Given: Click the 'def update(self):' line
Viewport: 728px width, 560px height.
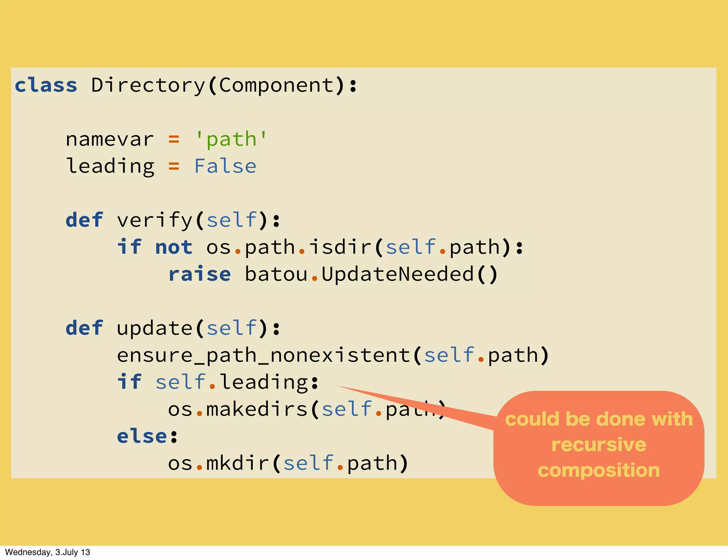Looking at the screenshot, I should 173,328.
